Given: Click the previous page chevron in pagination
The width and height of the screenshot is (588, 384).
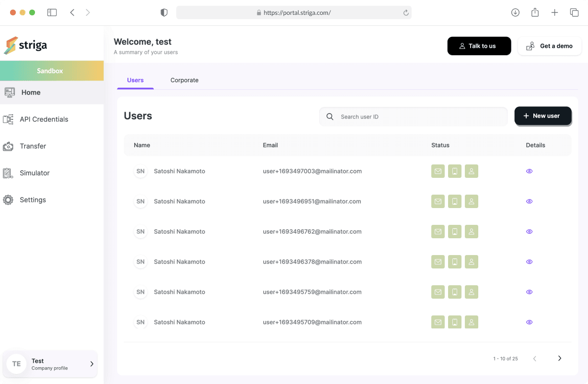Looking at the screenshot, I should click(535, 358).
